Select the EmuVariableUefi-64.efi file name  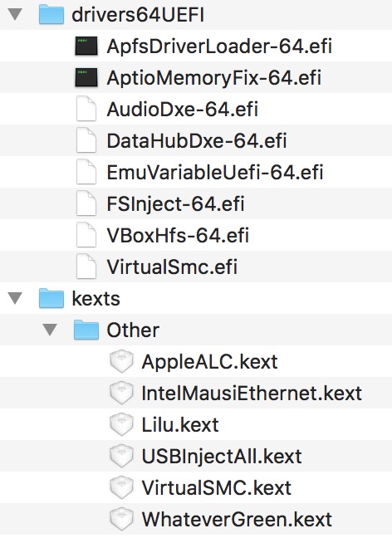click(215, 173)
